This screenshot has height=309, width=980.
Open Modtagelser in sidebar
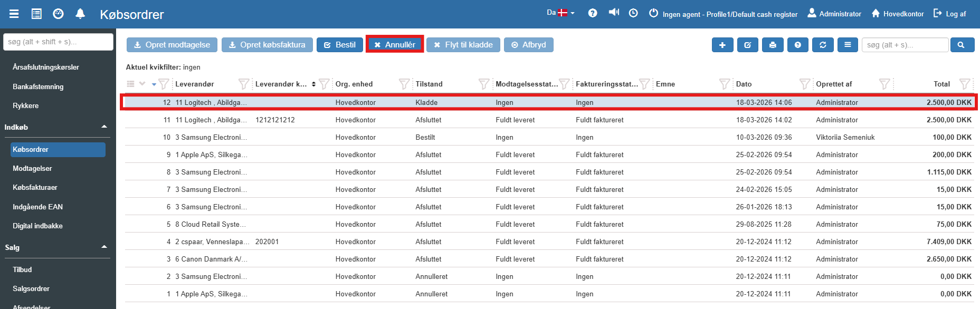pos(32,168)
